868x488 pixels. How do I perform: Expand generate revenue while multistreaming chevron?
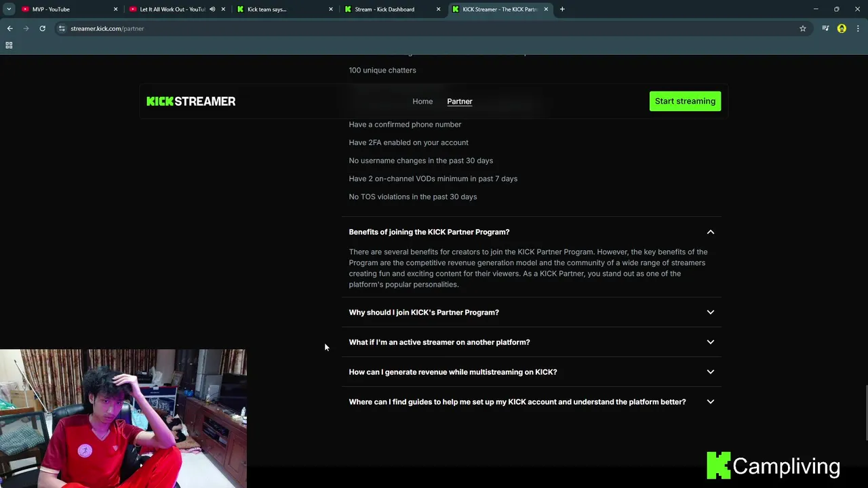click(711, 372)
